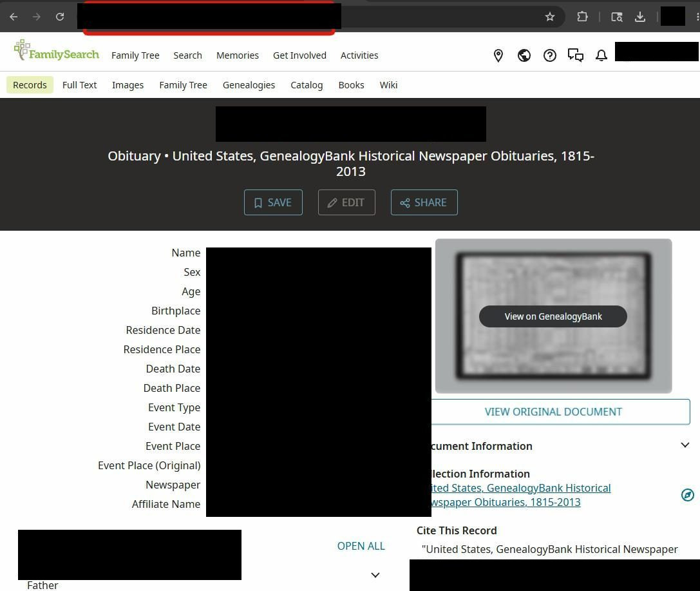700x591 pixels.
Task: Open the help question mark icon
Action: pos(549,55)
